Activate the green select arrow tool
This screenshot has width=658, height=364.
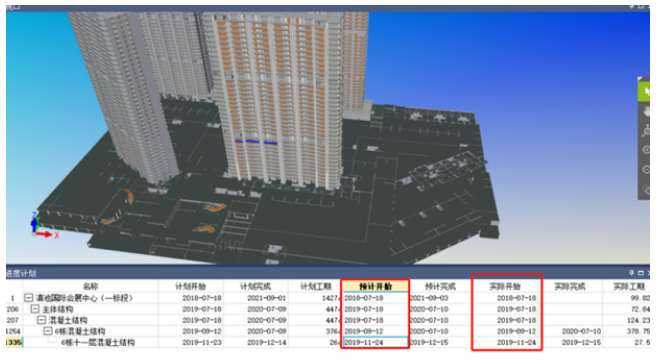point(645,92)
